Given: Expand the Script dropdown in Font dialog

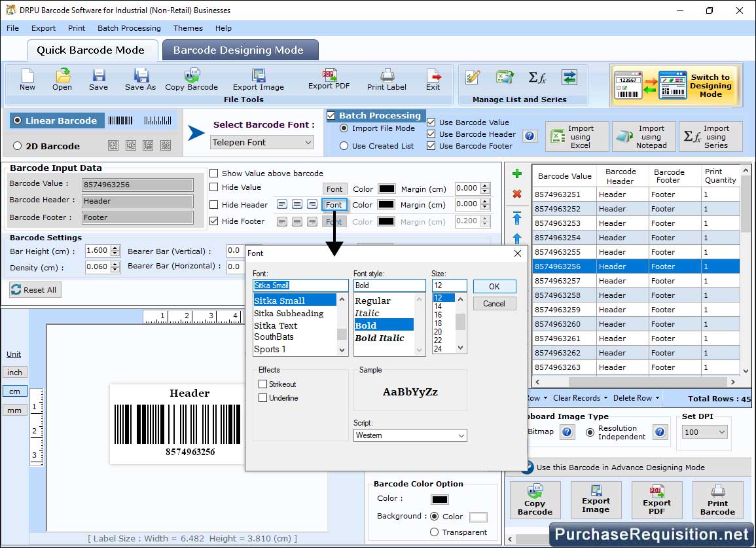Looking at the screenshot, I should click(410, 435).
